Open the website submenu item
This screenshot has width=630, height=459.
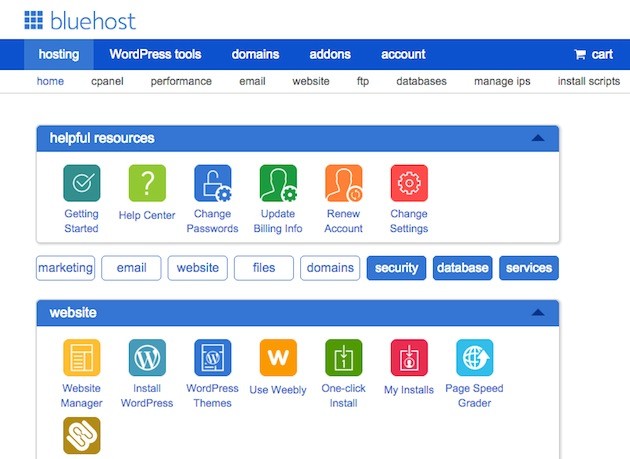pyautogui.click(x=311, y=81)
